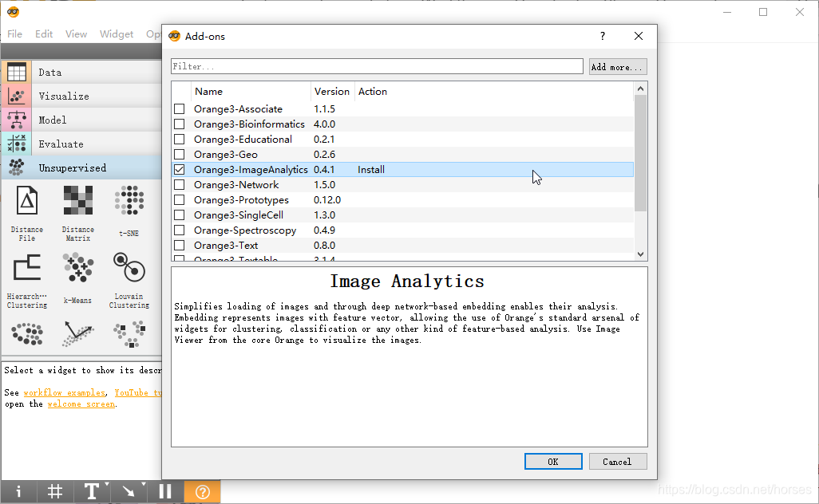
Task: Select the Distance Matrix widget
Action: (x=77, y=214)
